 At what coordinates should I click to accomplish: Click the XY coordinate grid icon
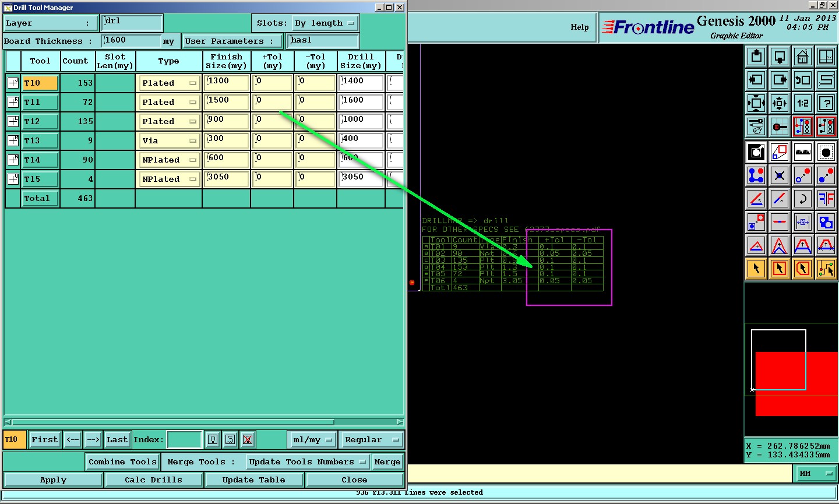point(826,57)
